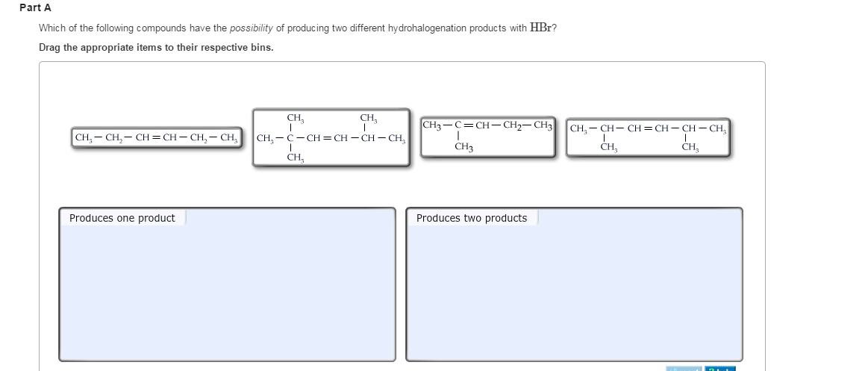Select the unbranched 3-hexene compound card
The width and height of the screenshot is (868, 371).
click(x=157, y=137)
